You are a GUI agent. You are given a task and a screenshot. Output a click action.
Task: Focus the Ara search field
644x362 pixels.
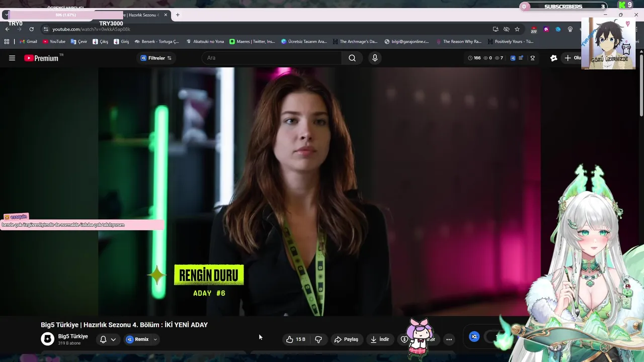272,58
